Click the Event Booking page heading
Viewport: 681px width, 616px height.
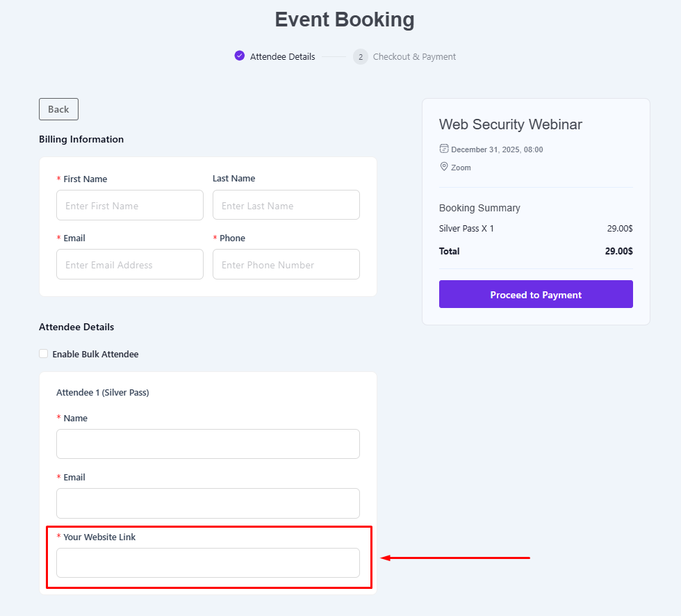coord(345,19)
